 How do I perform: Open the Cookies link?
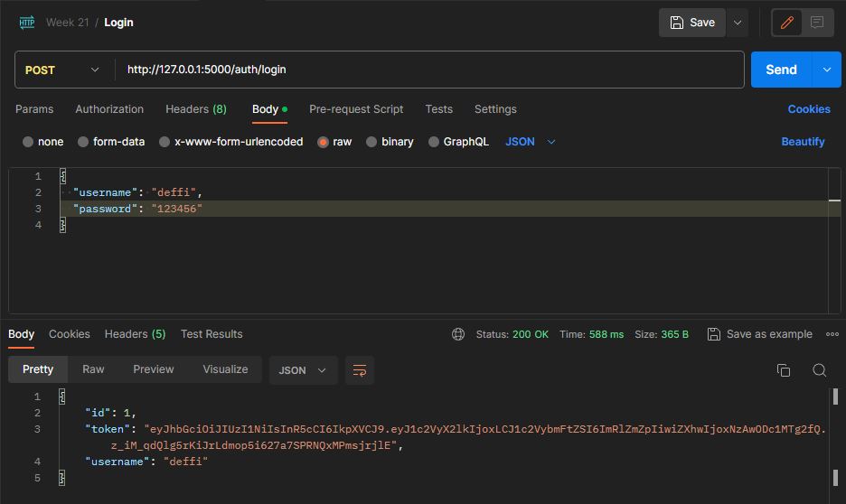click(x=809, y=109)
